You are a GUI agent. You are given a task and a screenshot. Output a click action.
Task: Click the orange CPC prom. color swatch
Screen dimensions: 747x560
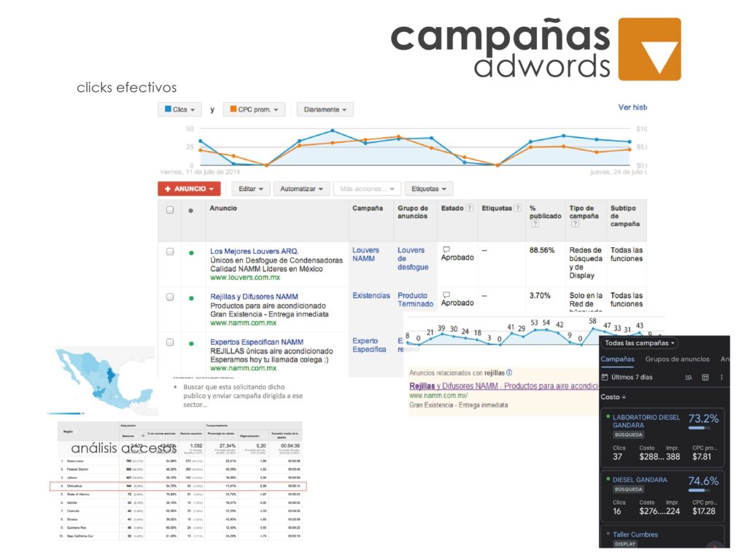233,109
